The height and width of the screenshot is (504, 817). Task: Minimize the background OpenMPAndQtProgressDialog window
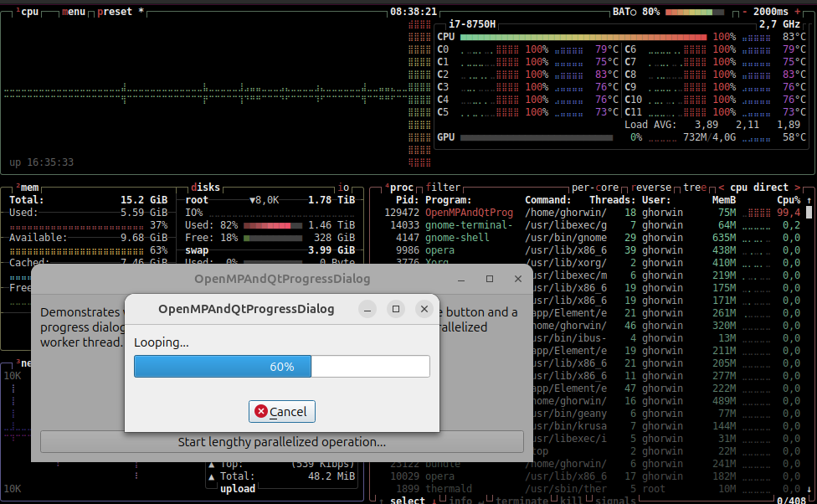tap(461, 279)
